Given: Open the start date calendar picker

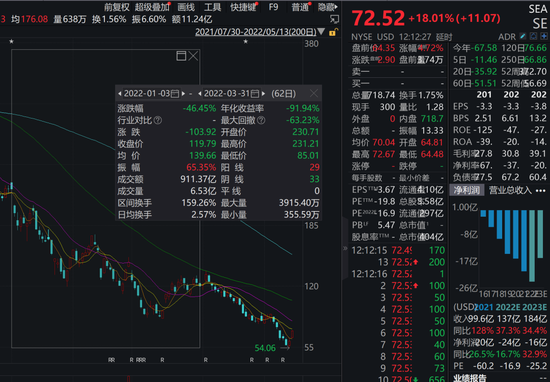Looking at the screenshot, I should pos(175,94).
